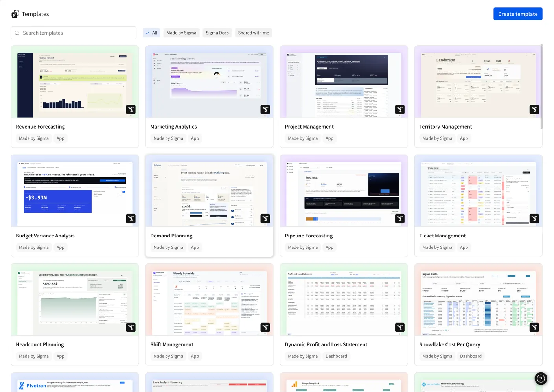Select the All filter chip
554x392 pixels.
[151, 33]
